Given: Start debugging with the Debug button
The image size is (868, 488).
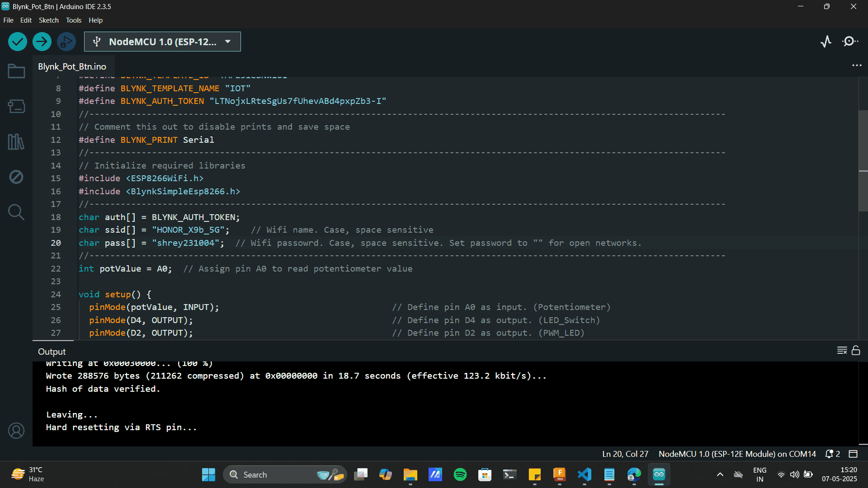Looking at the screenshot, I should [66, 42].
